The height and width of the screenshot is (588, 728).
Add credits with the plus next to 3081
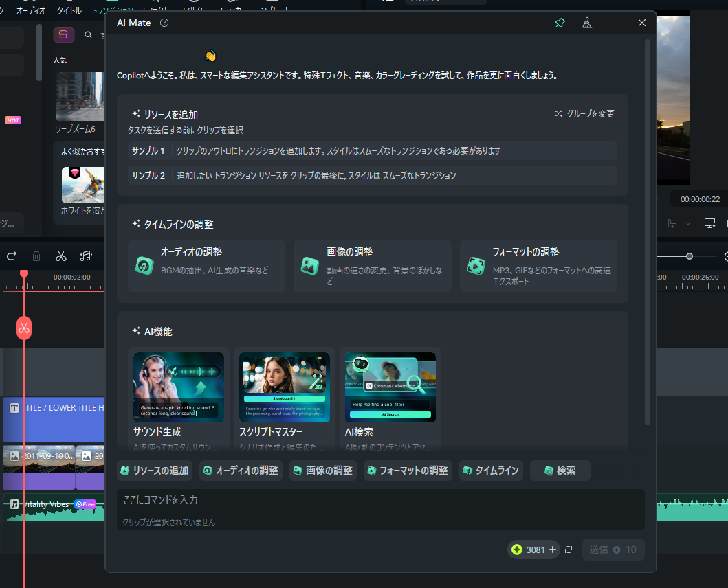click(553, 550)
